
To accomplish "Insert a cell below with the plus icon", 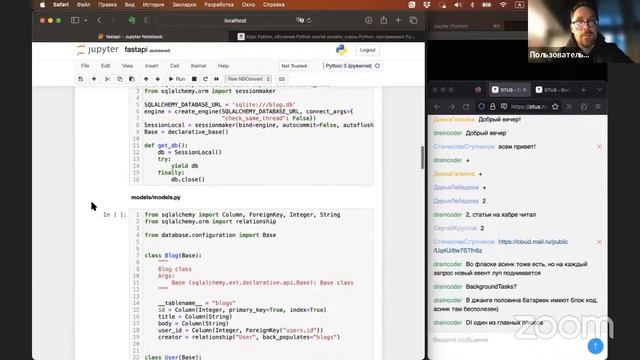I will 94,79.
